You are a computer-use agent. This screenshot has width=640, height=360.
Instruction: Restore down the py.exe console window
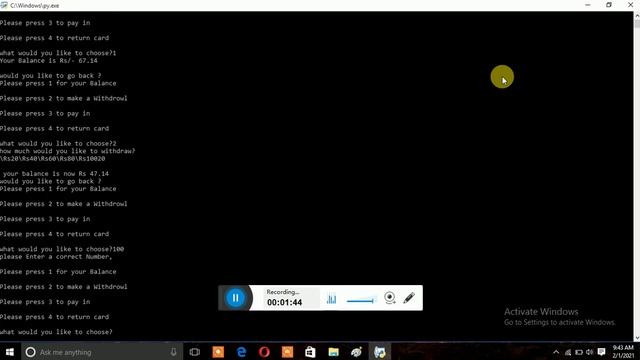(609, 5)
